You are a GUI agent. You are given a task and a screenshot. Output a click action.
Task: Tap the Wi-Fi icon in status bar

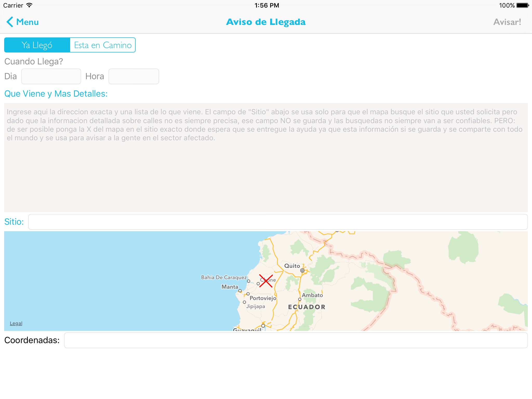tap(30, 5)
